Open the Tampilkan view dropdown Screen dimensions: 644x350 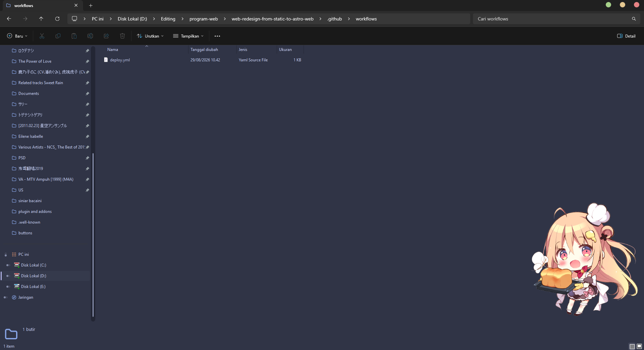188,36
